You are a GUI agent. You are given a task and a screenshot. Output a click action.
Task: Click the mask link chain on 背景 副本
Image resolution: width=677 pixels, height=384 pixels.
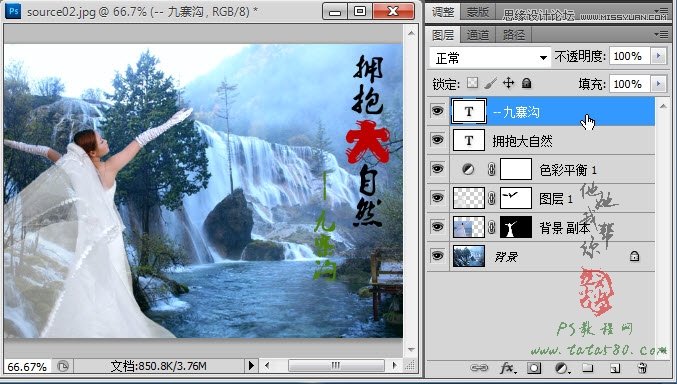pyautogui.click(x=491, y=227)
